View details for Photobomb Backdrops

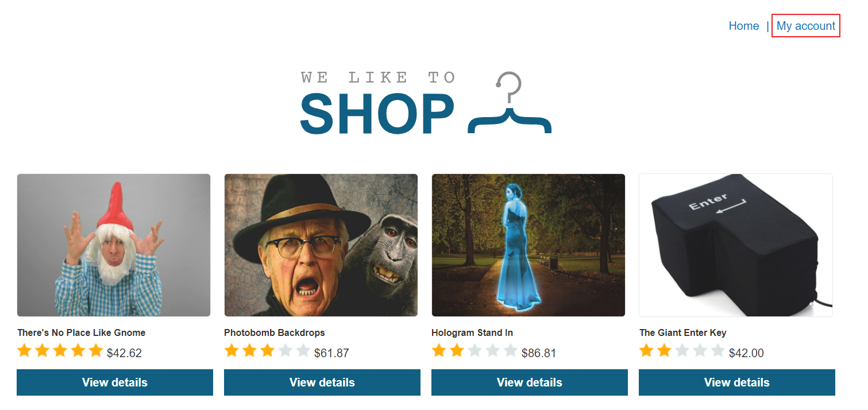(322, 382)
